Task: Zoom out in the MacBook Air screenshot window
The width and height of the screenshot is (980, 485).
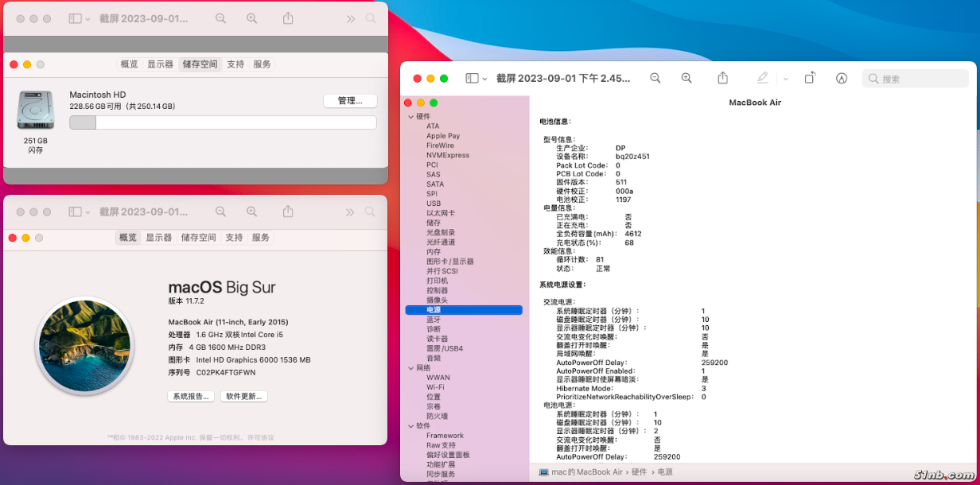Action: pos(655,78)
